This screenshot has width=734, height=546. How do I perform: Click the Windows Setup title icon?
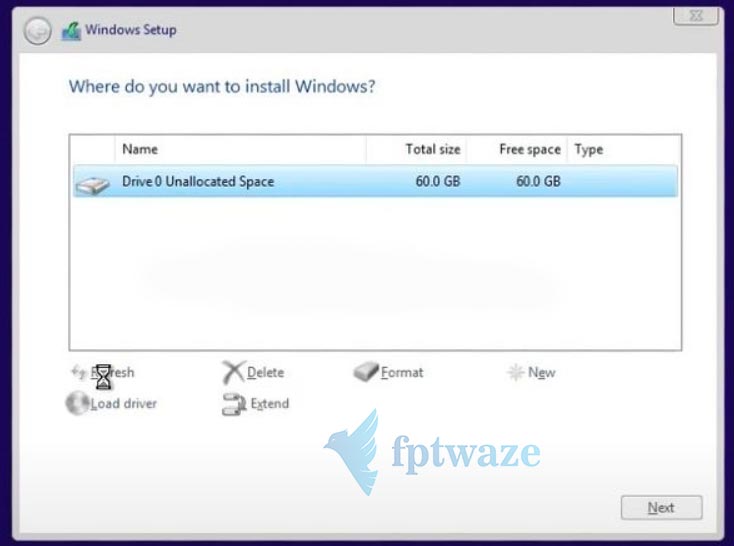(x=71, y=31)
